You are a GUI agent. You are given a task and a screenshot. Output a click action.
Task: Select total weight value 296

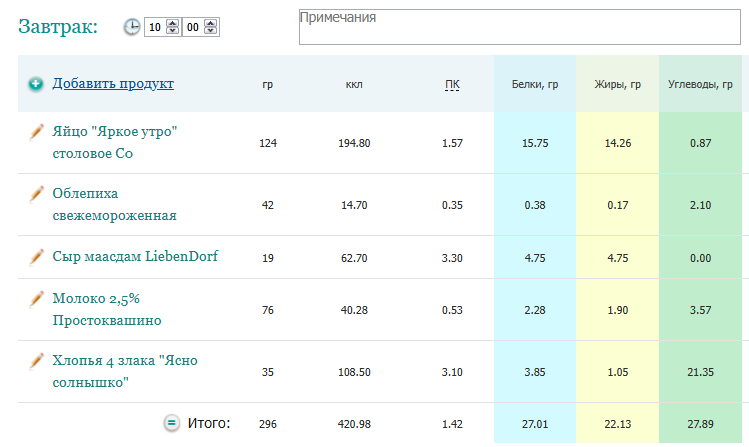click(268, 424)
